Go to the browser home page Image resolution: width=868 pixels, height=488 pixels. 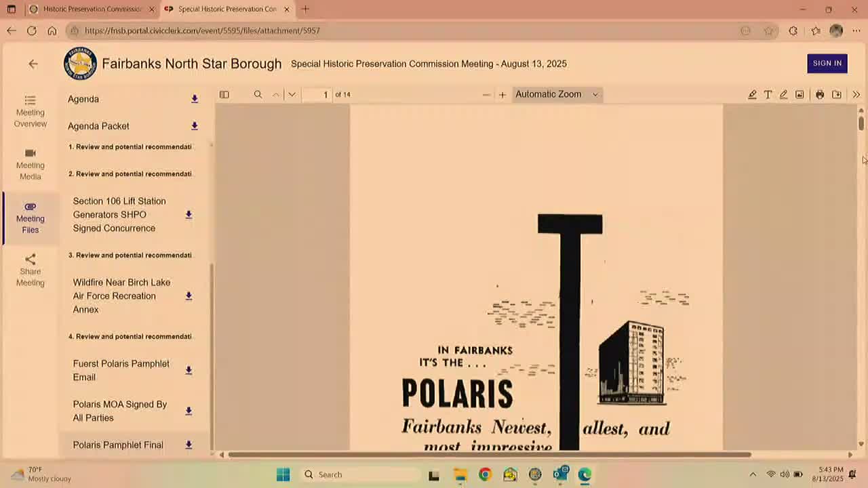coord(52,30)
